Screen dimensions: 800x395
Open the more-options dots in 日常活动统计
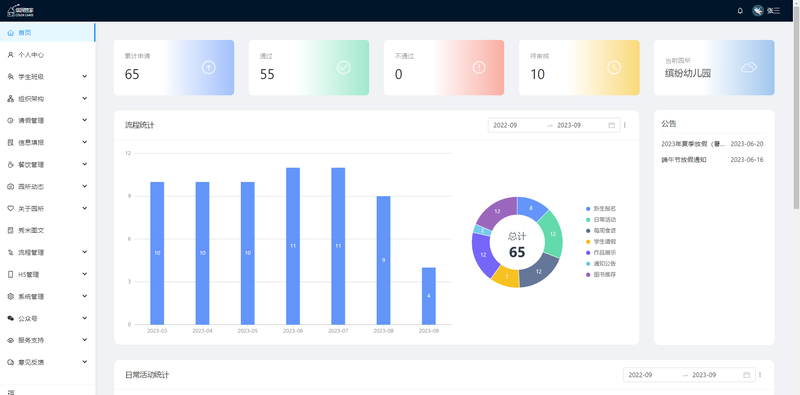pos(760,375)
